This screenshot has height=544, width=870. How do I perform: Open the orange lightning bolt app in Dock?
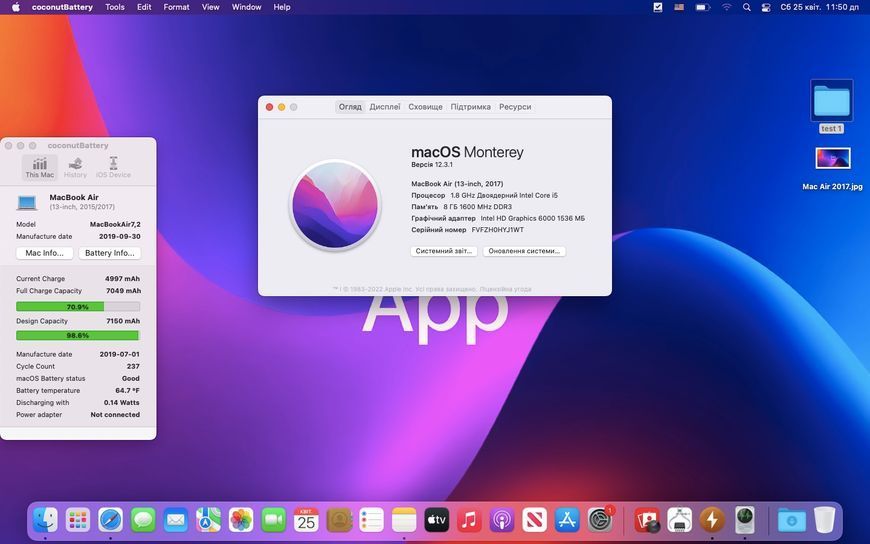712,520
